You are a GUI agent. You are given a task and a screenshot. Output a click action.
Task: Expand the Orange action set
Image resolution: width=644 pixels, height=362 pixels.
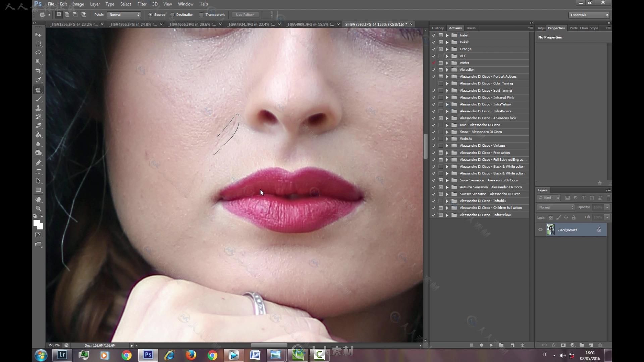click(x=447, y=49)
